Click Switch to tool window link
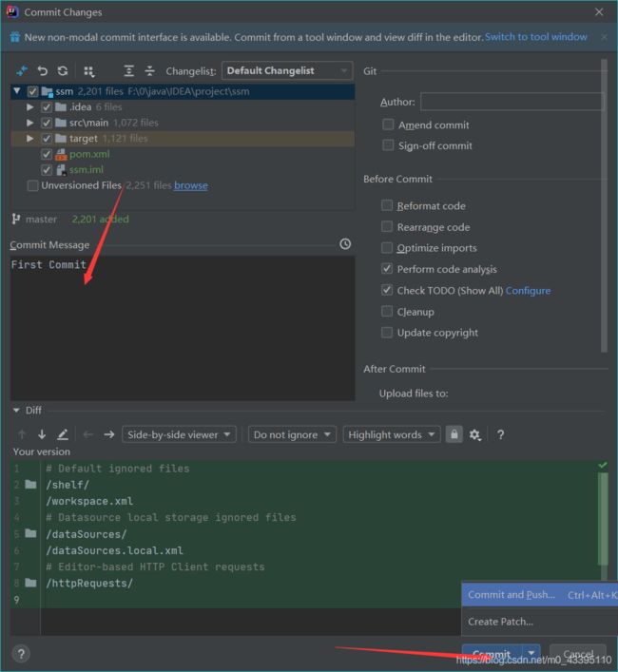Viewport: 618px width, 672px height. click(535, 37)
